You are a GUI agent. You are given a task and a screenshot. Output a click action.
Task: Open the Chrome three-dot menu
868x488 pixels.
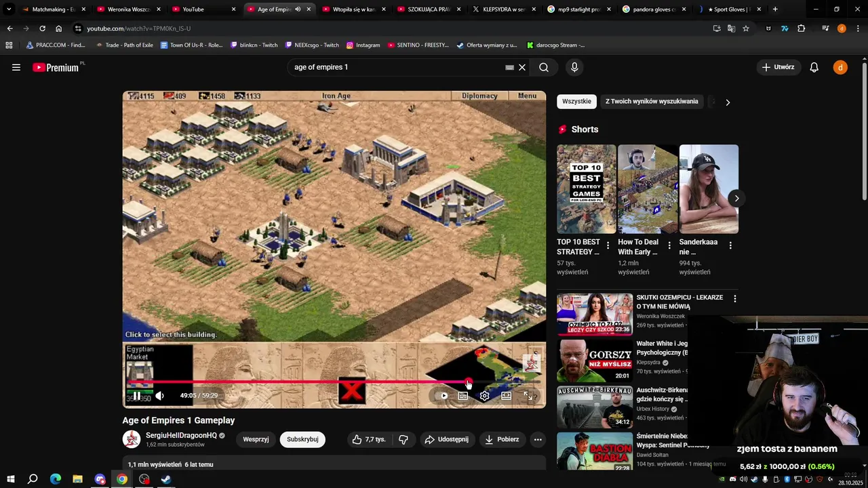pyautogui.click(x=859, y=28)
